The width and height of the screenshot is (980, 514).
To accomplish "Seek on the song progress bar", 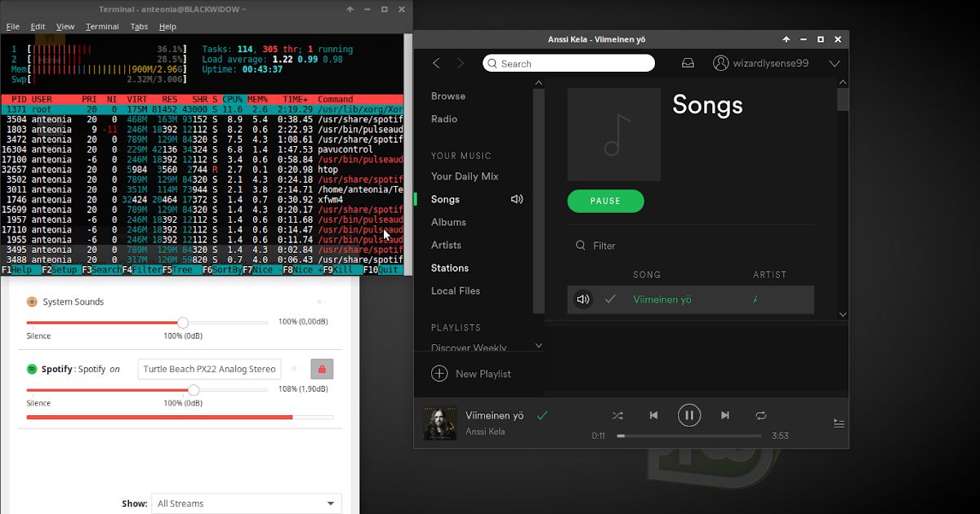I will 691,436.
